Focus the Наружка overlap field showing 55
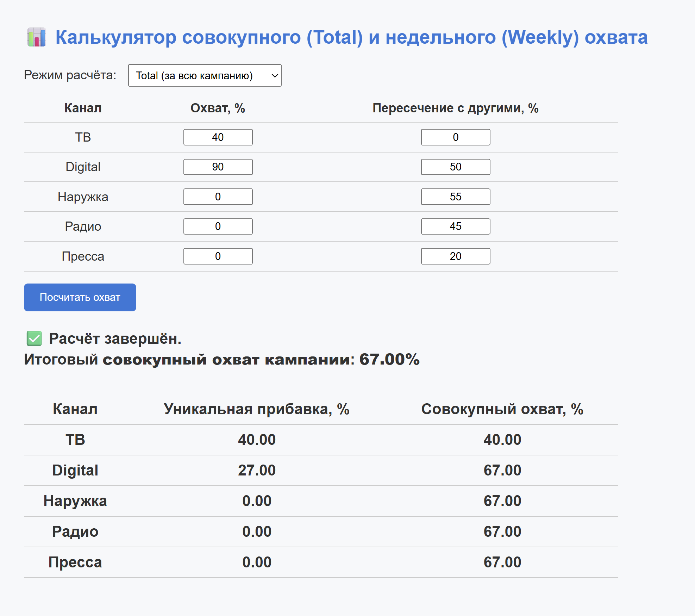Image resolution: width=695 pixels, height=616 pixels. coord(455,197)
